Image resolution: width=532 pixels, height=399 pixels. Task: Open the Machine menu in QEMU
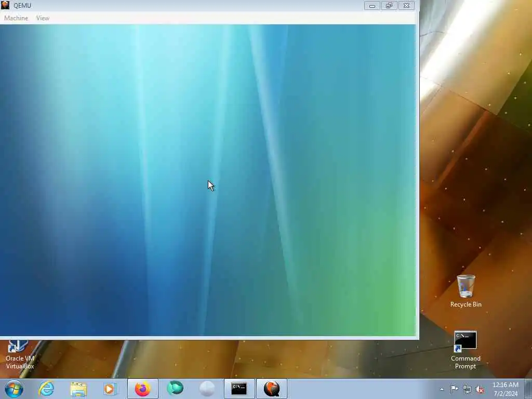click(16, 18)
